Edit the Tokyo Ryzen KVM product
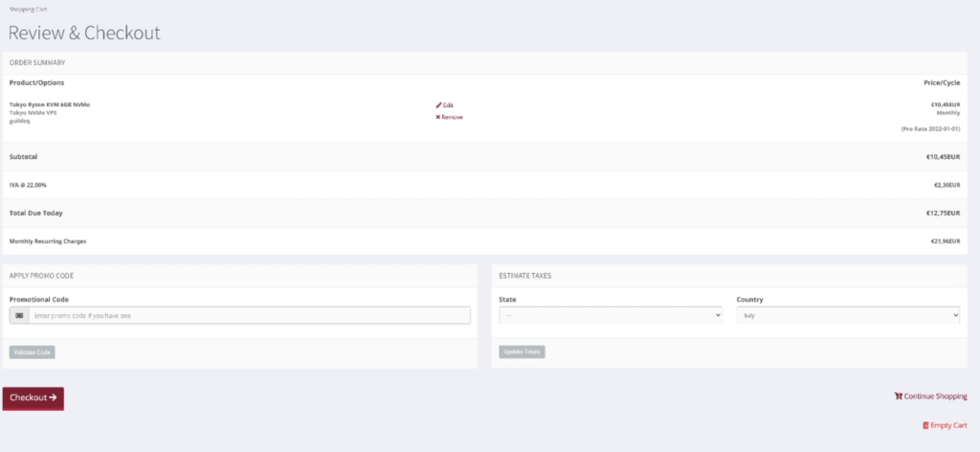This screenshot has height=452, width=980. 444,105
